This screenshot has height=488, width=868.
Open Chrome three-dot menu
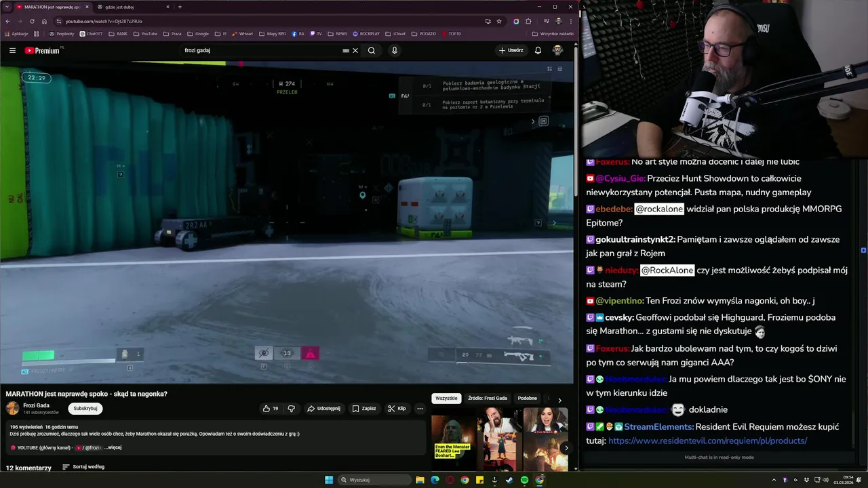tap(570, 21)
